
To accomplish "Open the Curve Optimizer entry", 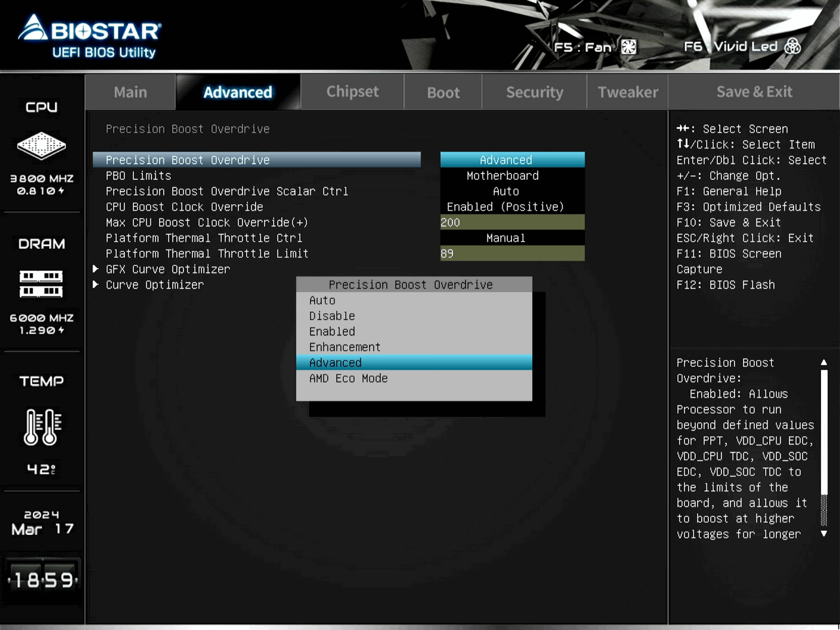I will point(155,285).
